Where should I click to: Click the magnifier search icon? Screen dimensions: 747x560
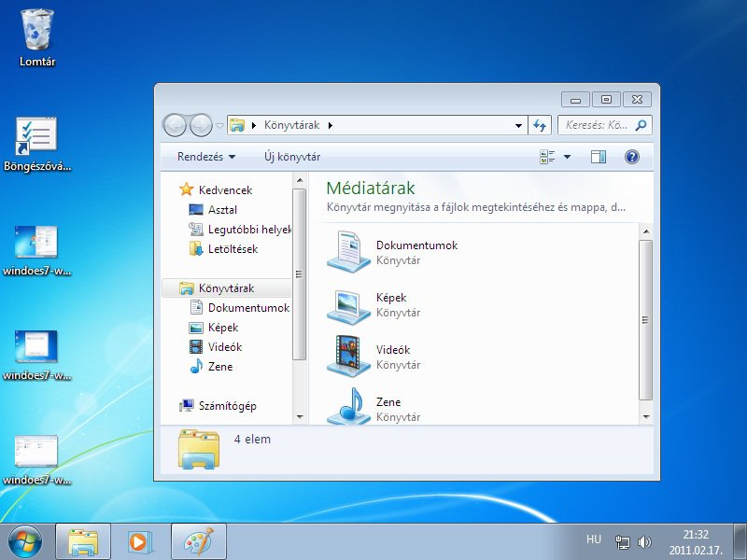(x=641, y=125)
